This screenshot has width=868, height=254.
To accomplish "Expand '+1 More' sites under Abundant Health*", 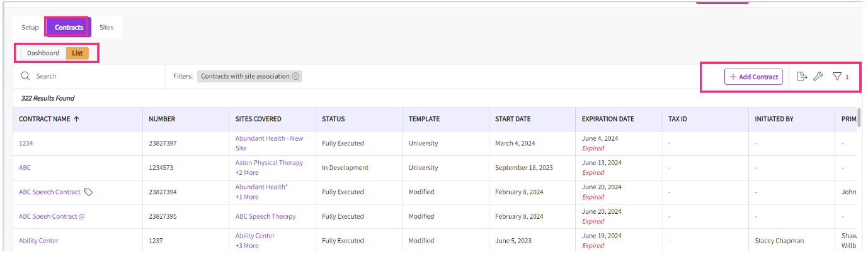I will click(247, 197).
